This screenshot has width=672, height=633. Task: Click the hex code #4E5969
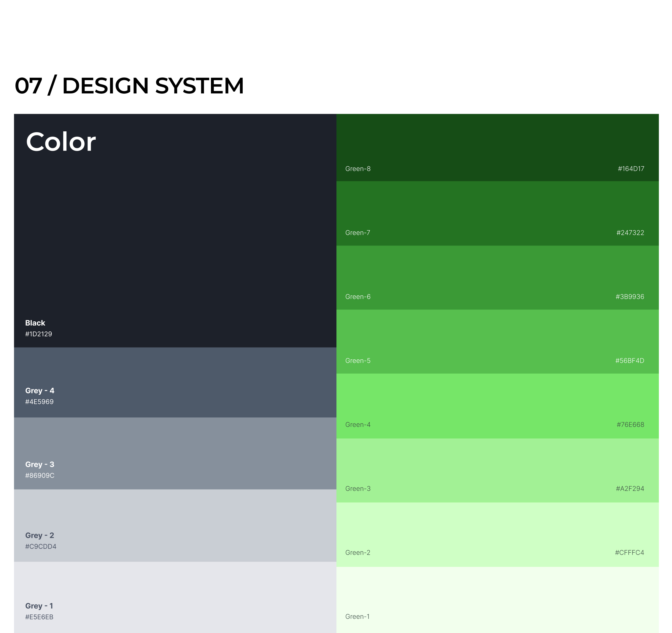click(x=39, y=402)
